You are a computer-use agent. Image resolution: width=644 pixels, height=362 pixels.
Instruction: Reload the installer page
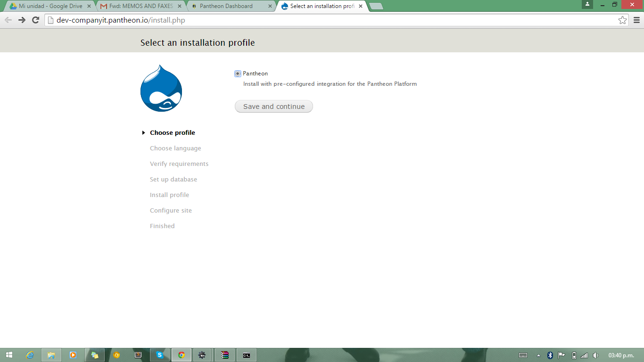[35, 20]
